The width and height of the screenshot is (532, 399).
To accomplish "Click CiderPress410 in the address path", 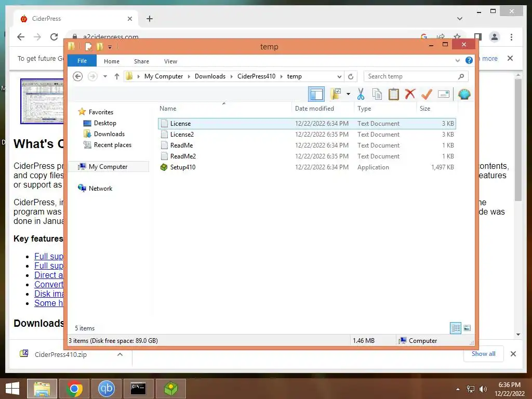I will point(257,76).
